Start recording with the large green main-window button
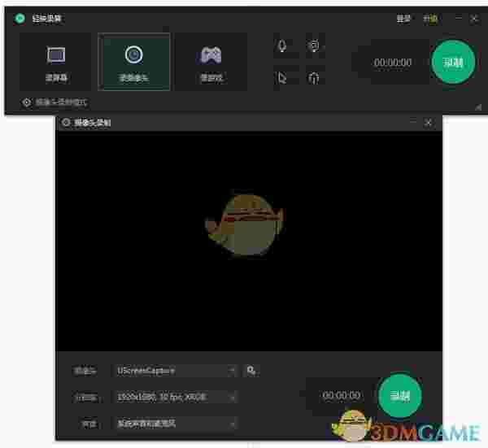 click(453, 62)
